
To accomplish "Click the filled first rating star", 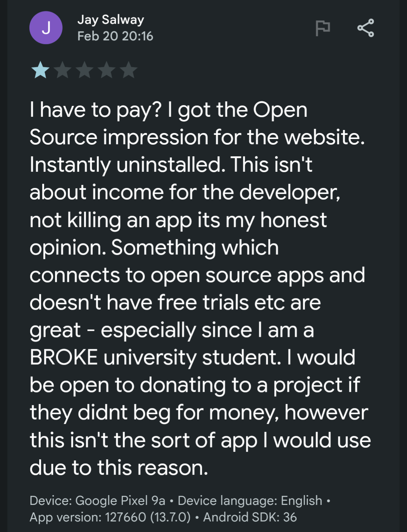I will 40,70.
